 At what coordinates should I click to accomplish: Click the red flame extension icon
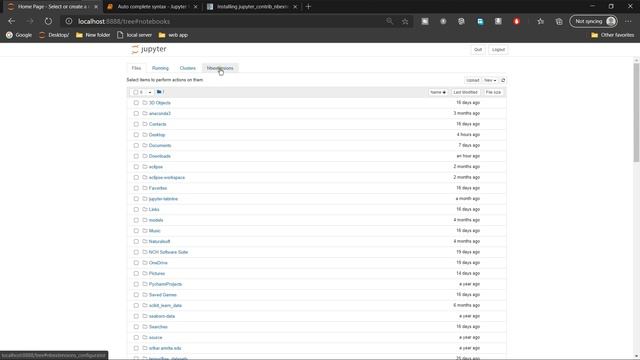tap(517, 21)
